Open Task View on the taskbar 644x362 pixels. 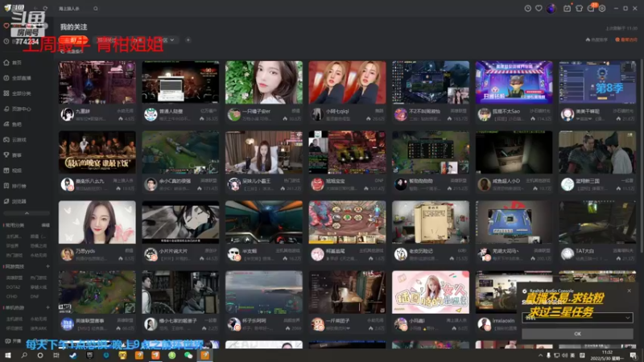coord(56,356)
